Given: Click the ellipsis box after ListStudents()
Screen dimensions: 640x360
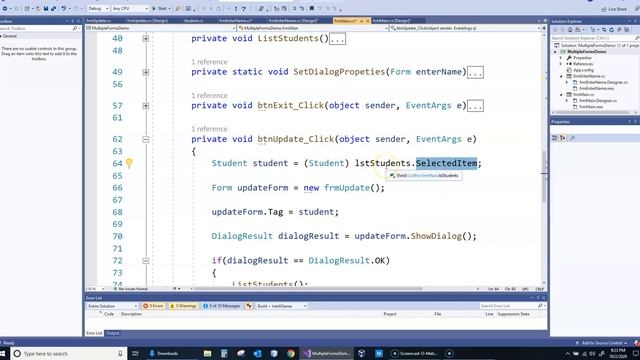Looking at the screenshot, I should [338, 39].
